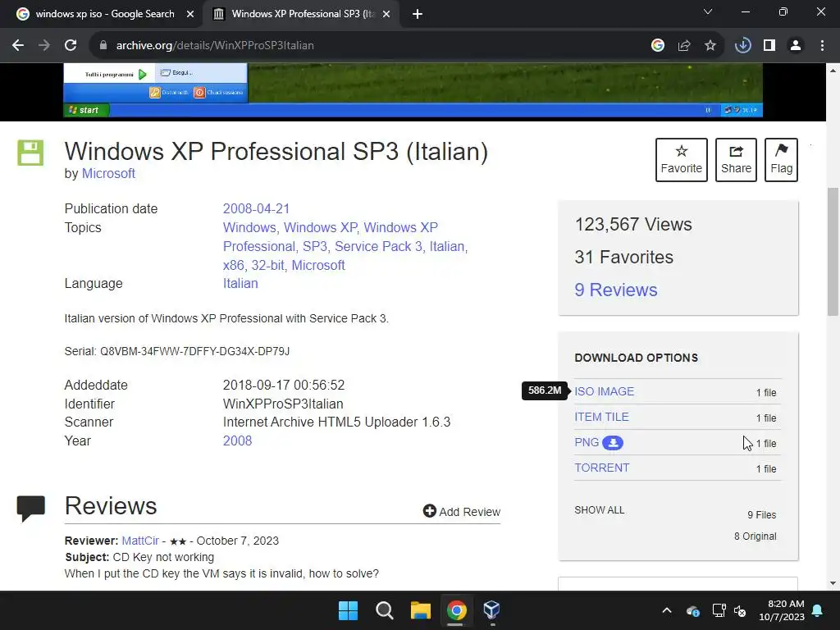Open the 32-bit topic link

tap(268, 265)
